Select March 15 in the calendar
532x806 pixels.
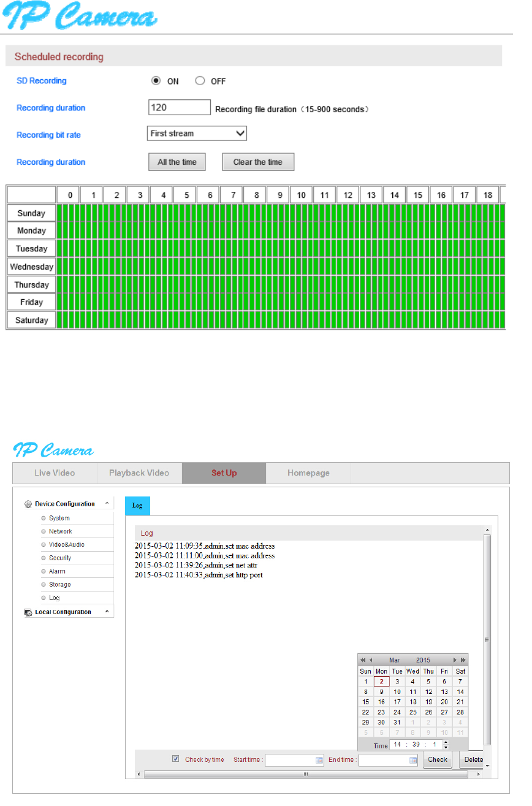point(366,702)
